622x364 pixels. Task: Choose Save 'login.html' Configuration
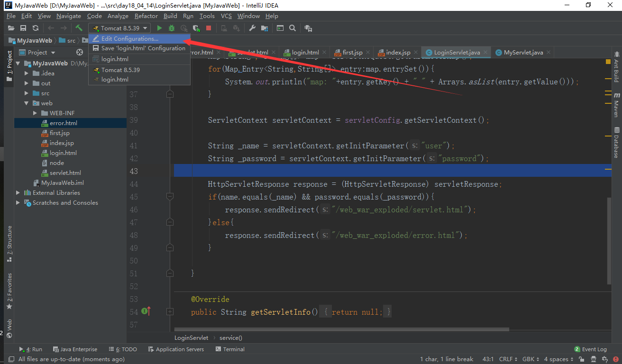click(x=139, y=48)
